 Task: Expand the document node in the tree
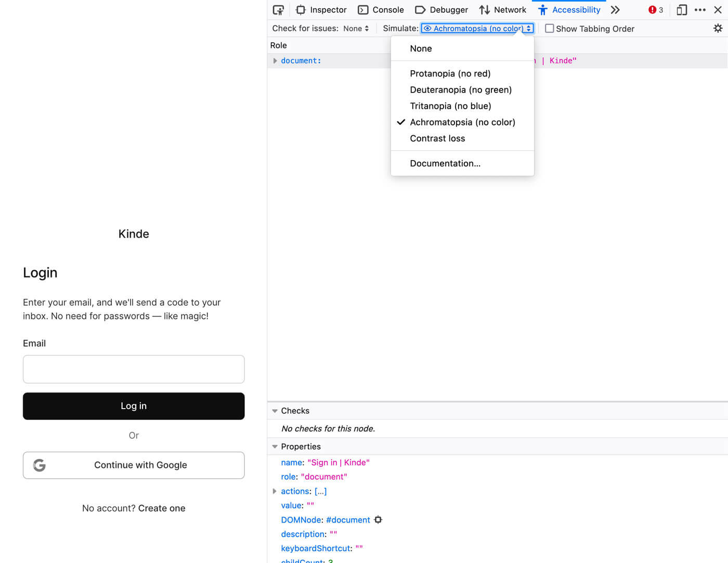275,60
